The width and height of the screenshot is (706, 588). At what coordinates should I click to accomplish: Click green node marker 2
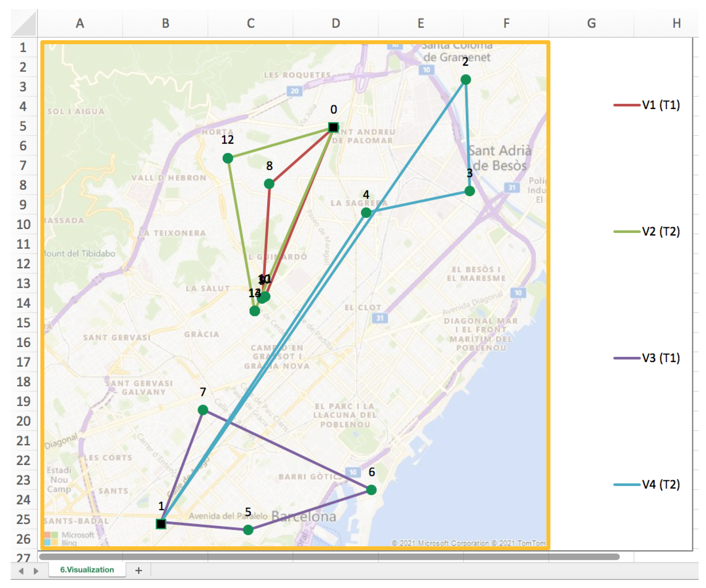(466, 80)
